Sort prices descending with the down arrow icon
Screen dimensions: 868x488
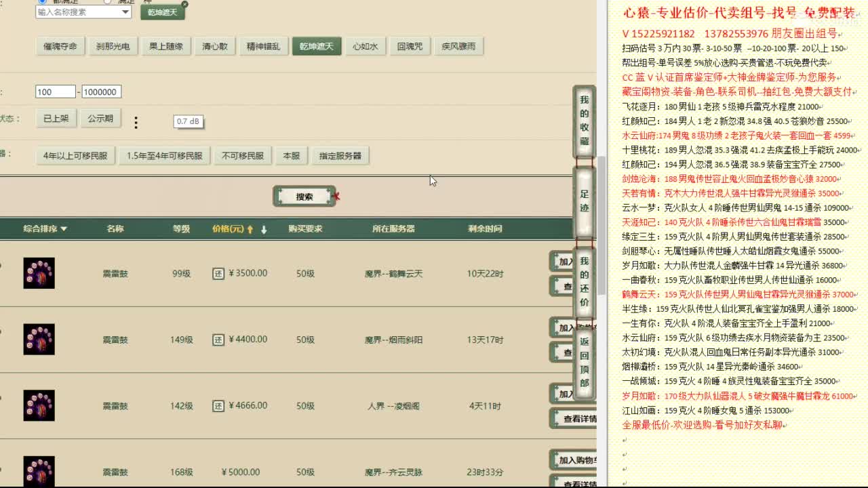click(263, 229)
